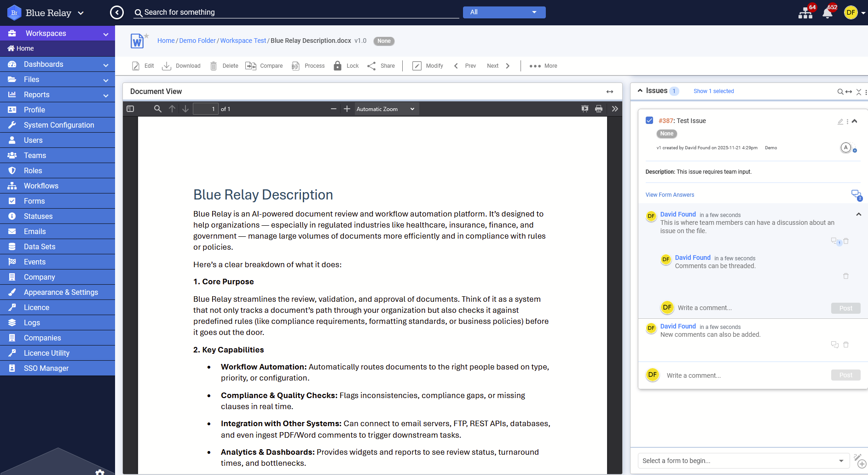Lock the document with the padlock
The image size is (868, 475).
coord(337,66)
